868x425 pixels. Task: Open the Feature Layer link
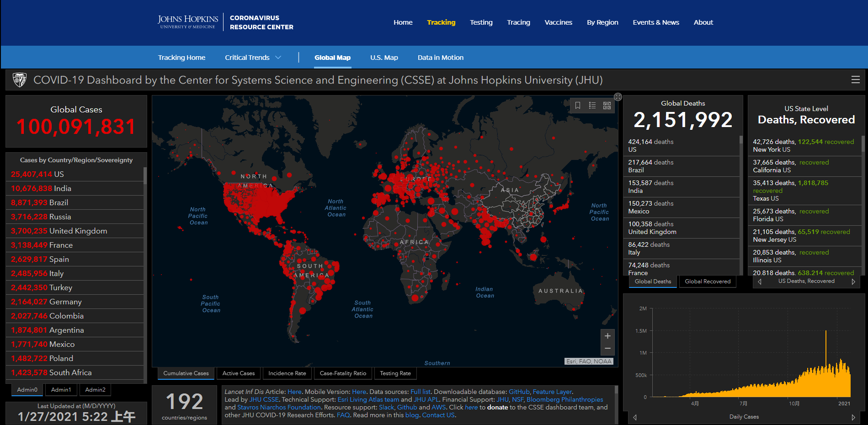(552, 392)
